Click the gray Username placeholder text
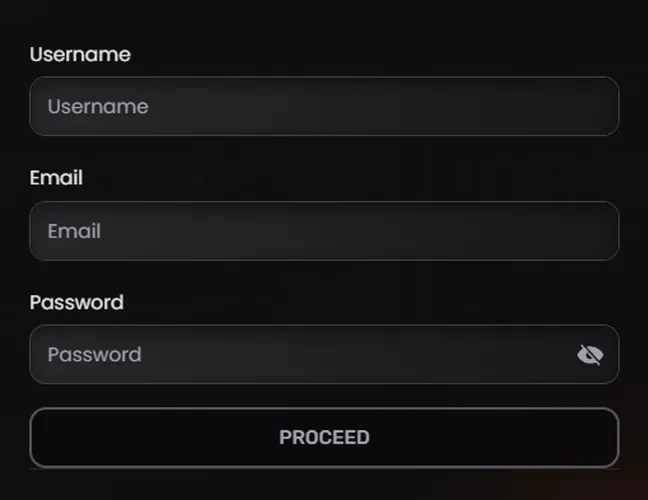The width and height of the screenshot is (648, 500). pyautogui.click(x=98, y=107)
